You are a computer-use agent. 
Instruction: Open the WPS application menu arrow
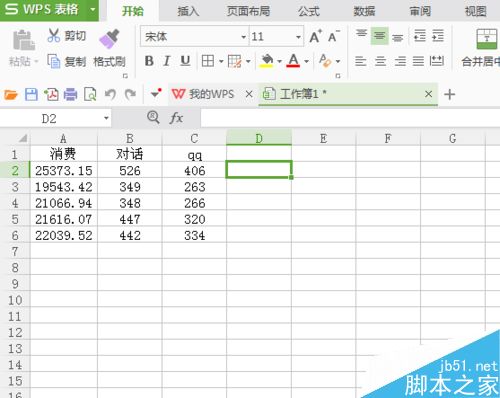(x=93, y=9)
